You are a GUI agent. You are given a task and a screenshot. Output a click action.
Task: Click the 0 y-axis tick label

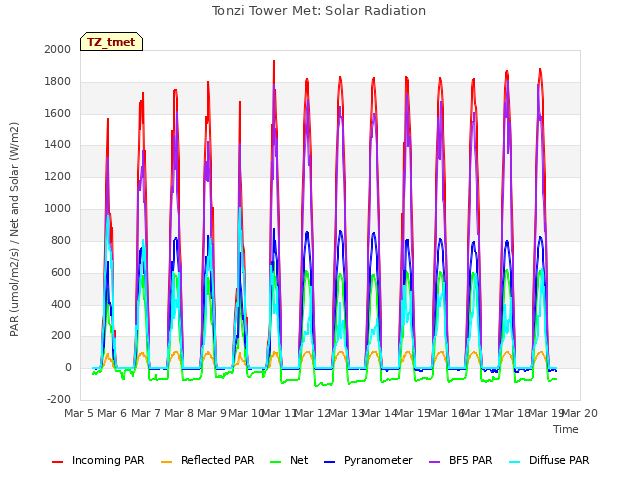(68, 368)
